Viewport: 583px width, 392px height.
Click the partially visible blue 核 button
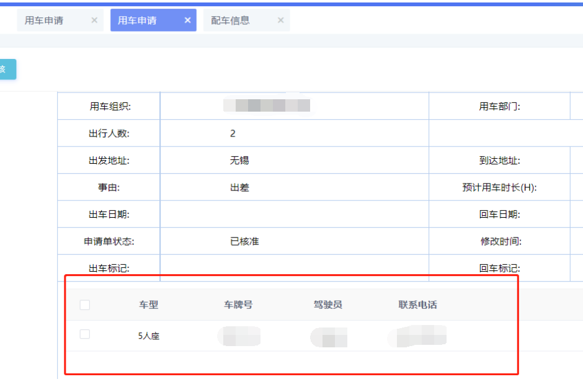(x=7, y=69)
